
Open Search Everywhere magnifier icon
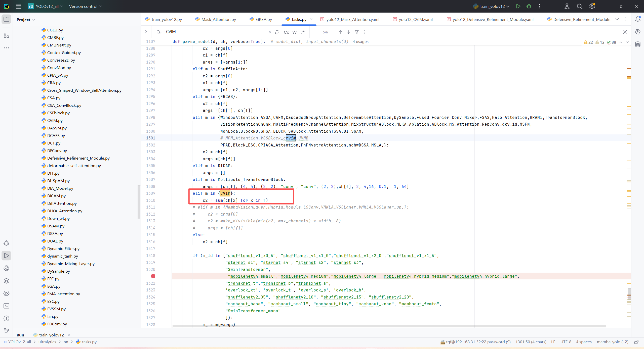pos(579,6)
